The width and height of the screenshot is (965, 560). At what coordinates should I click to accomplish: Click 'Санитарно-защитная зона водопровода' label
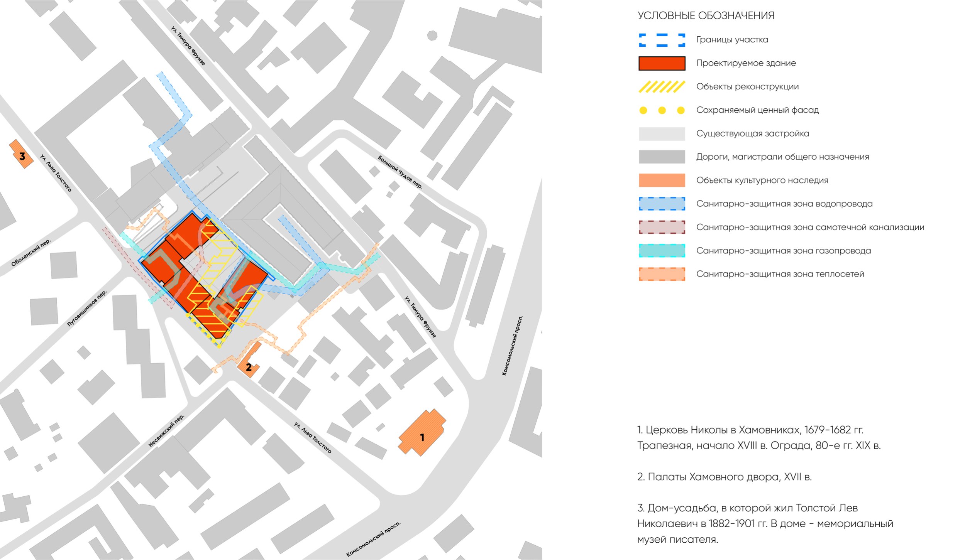pos(784,204)
